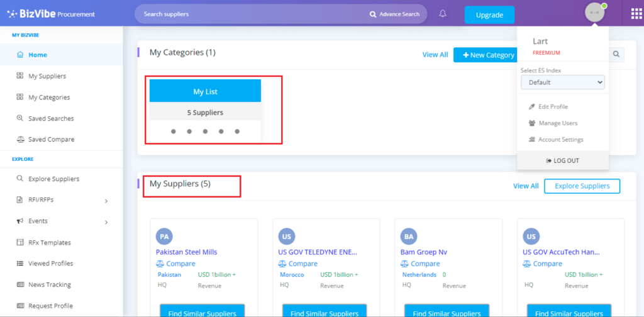Click the Netherlands HQ country text
The height and width of the screenshot is (317, 644).
pyautogui.click(x=419, y=275)
